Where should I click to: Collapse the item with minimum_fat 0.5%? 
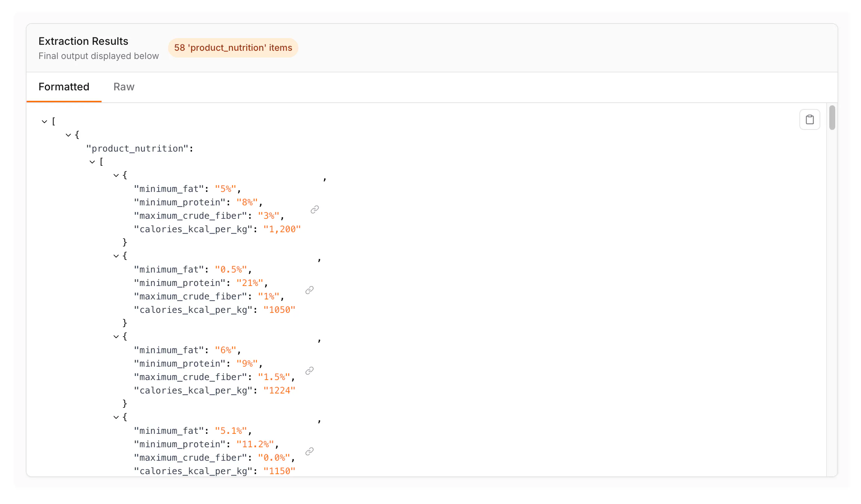[116, 256]
